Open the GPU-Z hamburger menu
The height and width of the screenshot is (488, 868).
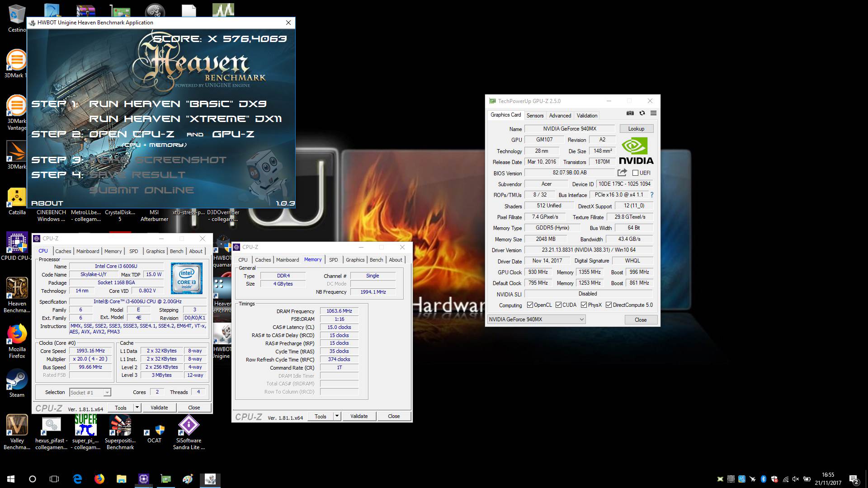(x=653, y=113)
